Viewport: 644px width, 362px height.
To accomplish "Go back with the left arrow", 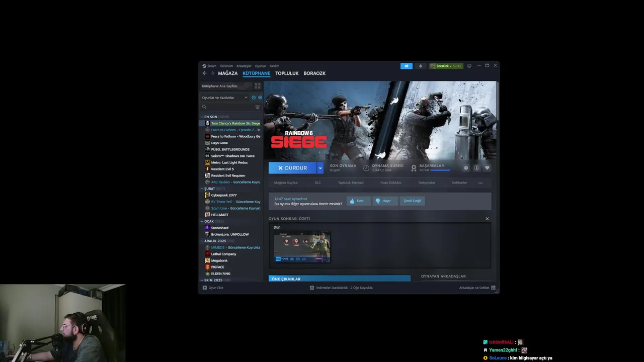I will [x=204, y=73].
